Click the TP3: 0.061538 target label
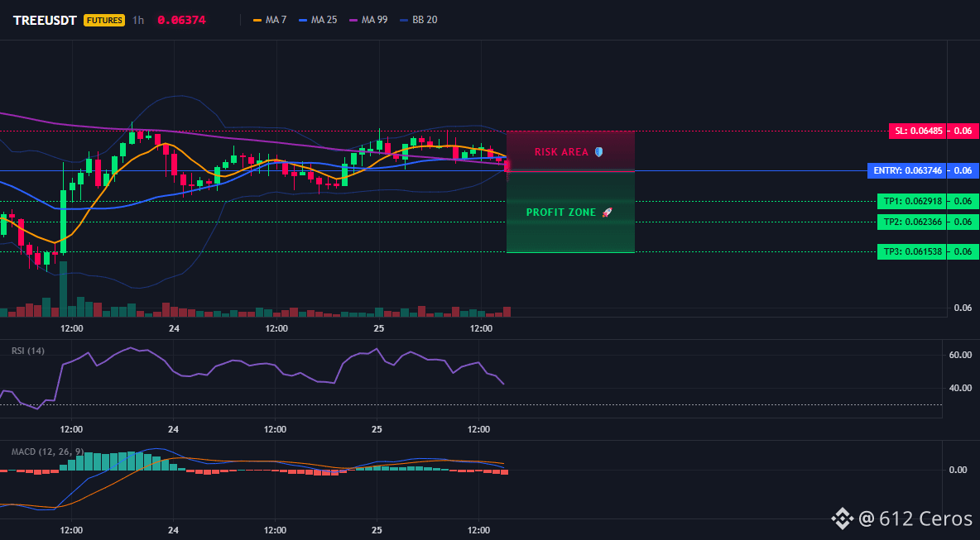Viewport: 980px width, 540px height. click(912, 251)
